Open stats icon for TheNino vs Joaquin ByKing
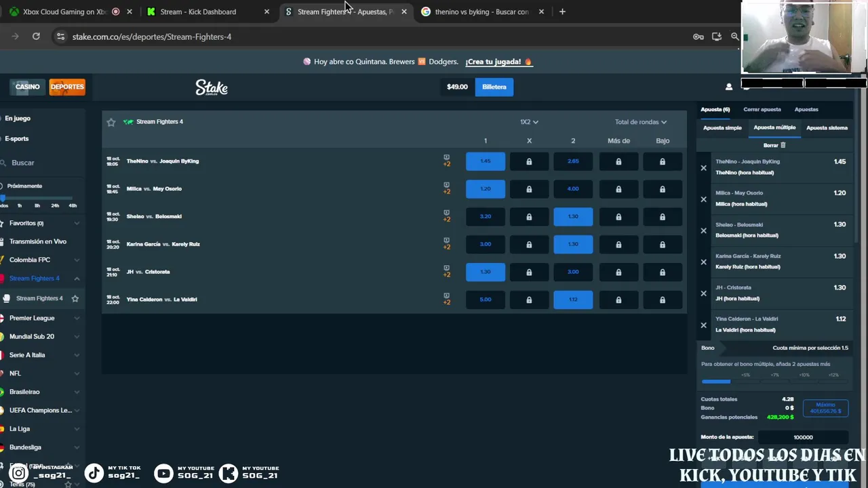The height and width of the screenshot is (488, 868). [x=446, y=157]
